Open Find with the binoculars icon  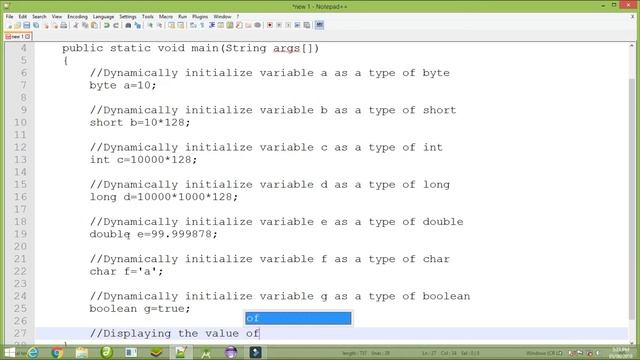coord(129,25)
